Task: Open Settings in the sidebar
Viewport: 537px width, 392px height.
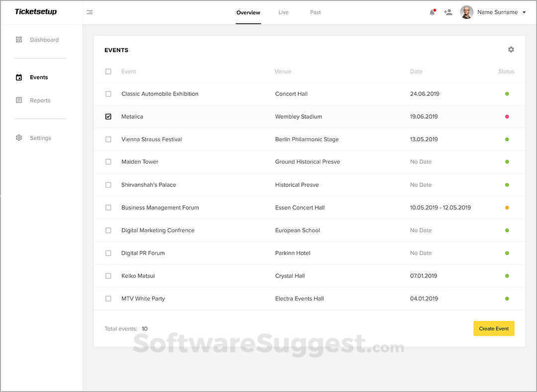Action: pos(40,138)
